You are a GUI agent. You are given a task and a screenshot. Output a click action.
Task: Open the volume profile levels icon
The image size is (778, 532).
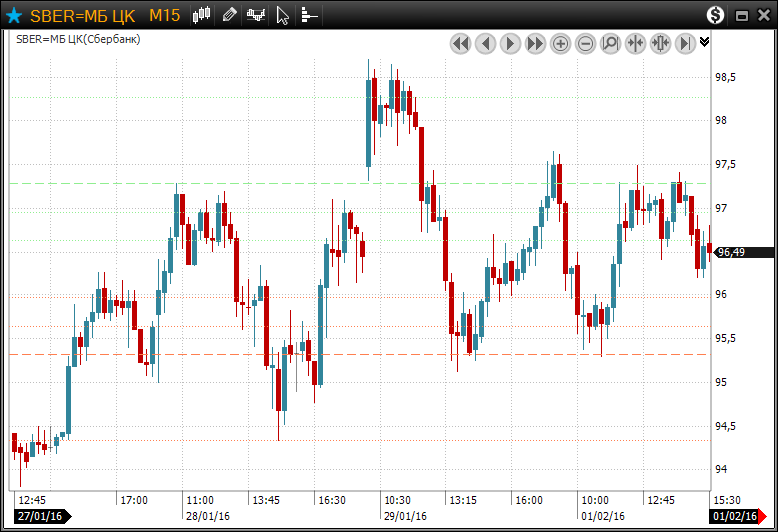coord(309,15)
